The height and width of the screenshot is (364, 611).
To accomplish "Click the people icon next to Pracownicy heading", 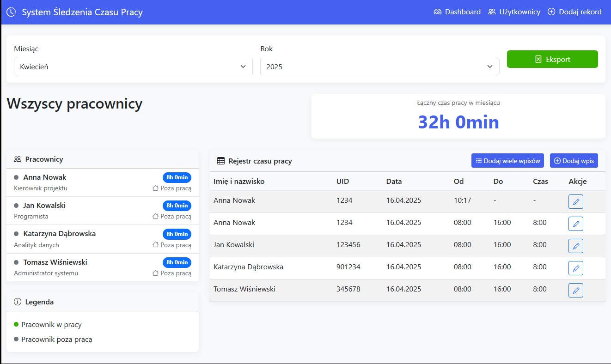I will (18, 159).
